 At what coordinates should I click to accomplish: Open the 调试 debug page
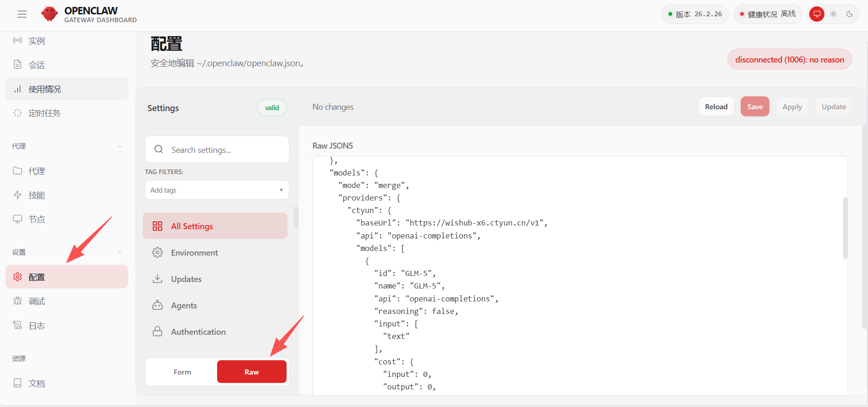(37, 301)
